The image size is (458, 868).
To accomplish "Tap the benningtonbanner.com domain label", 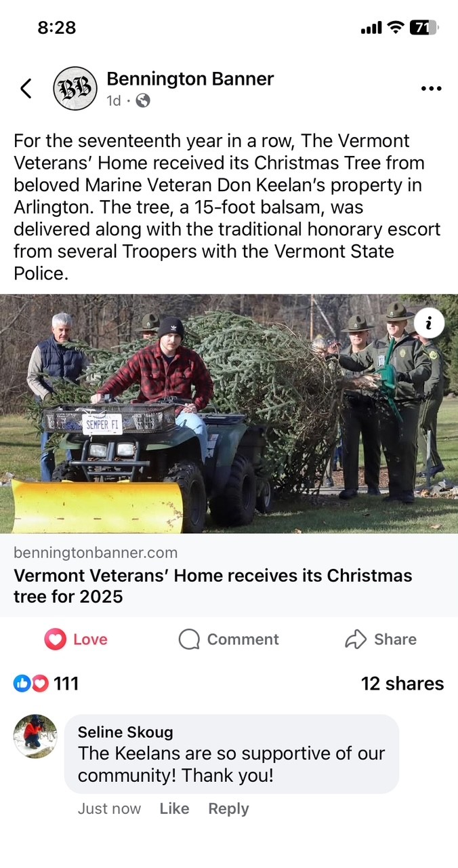I will pyautogui.click(x=96, y=553).
